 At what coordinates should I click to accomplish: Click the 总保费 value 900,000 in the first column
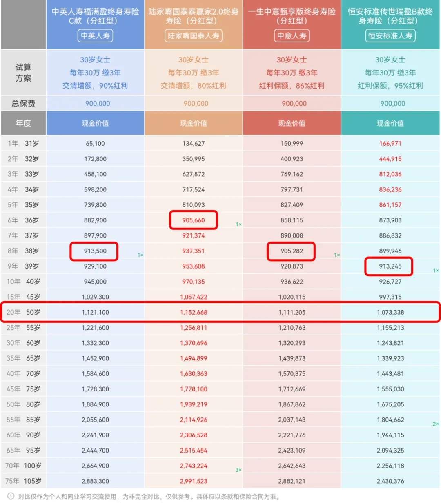pos(95,103)
